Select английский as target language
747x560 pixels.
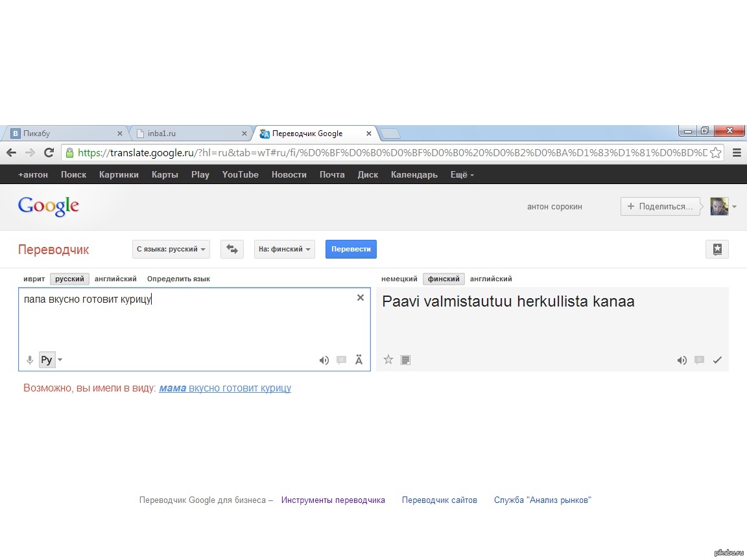[x=491, y=279]
